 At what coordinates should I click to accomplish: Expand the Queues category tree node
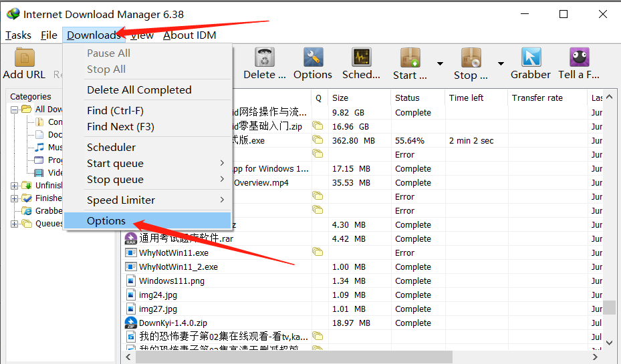(x=15, y=224)
